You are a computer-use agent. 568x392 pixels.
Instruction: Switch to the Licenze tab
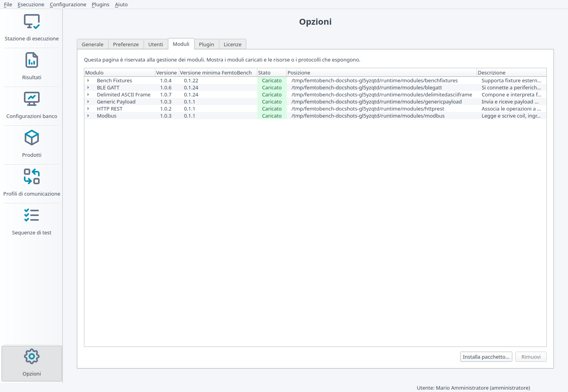(x=233, y=44)
